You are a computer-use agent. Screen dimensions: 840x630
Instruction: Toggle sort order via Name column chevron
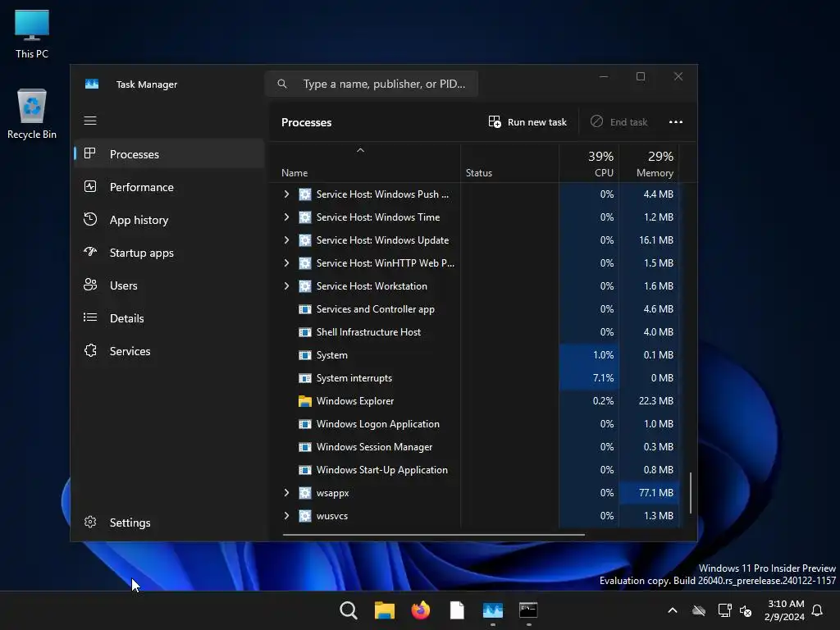(x=361, y=151)
